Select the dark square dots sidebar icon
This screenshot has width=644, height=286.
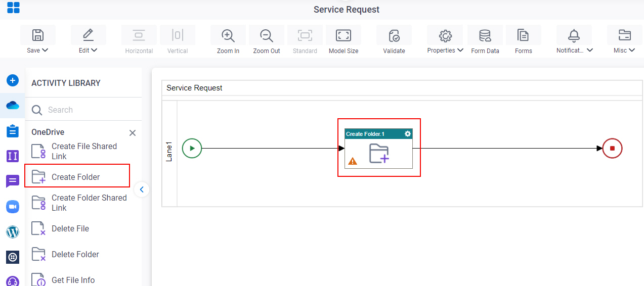(13, 257)
